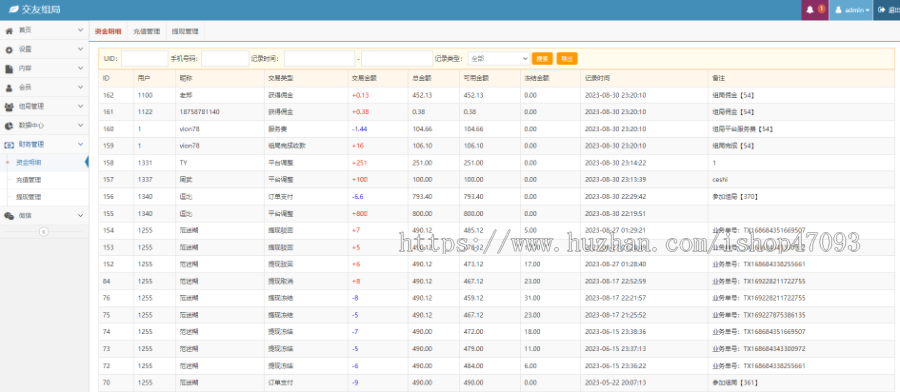Click the orange 导出 button
The image size is (900, 392).
coord(567,58)
